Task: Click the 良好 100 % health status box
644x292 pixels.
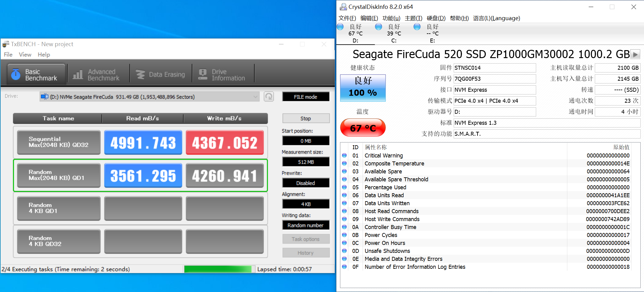Action: pos(363,88)
